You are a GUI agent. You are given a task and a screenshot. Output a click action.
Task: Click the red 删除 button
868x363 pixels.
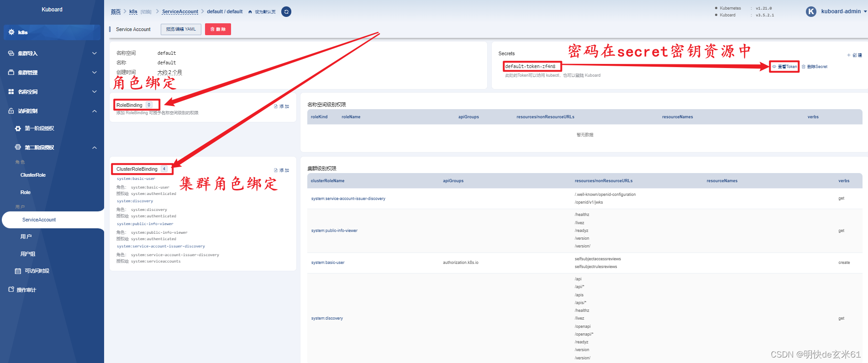pyautogui.click(x=218, y=29)
